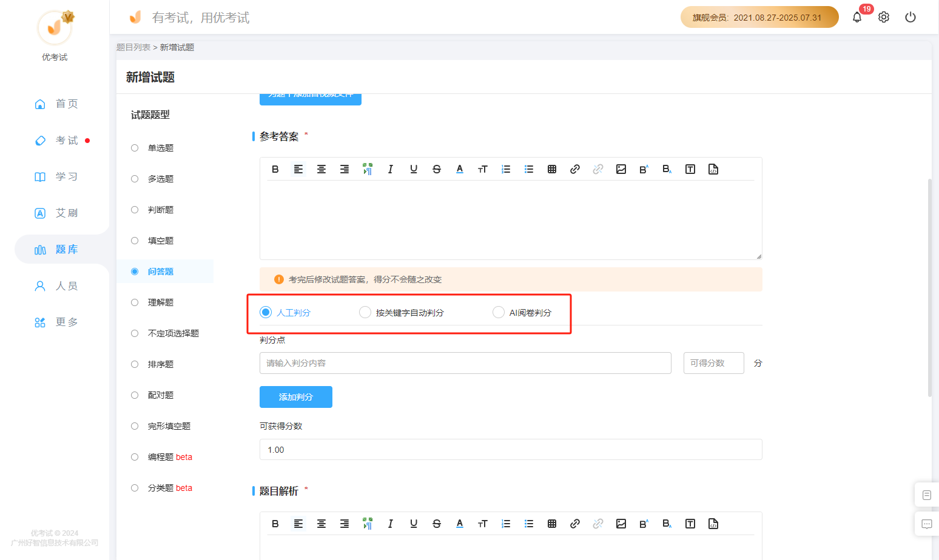
Task: Insert numbered list in reference answer editor
Action: 506,169
